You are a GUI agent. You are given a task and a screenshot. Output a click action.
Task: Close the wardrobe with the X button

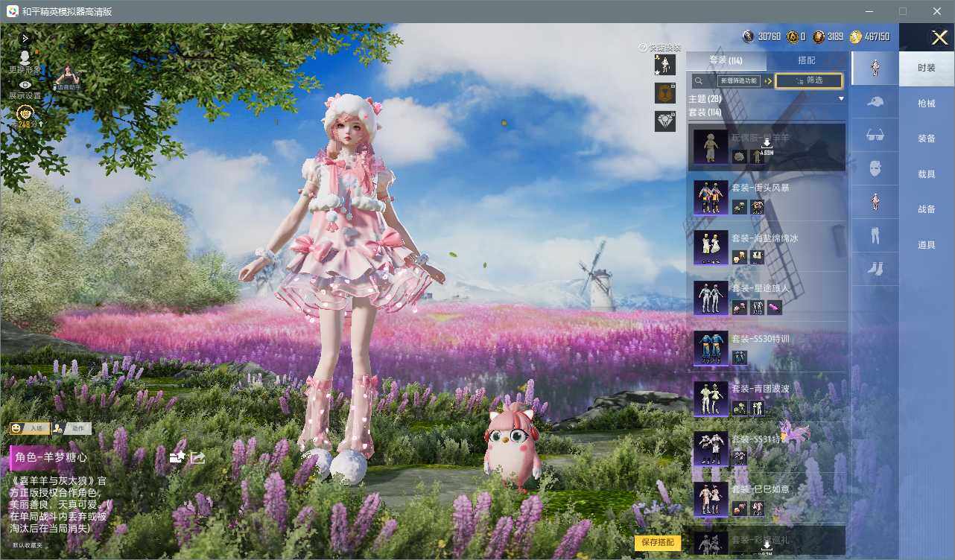click(939, 38)
